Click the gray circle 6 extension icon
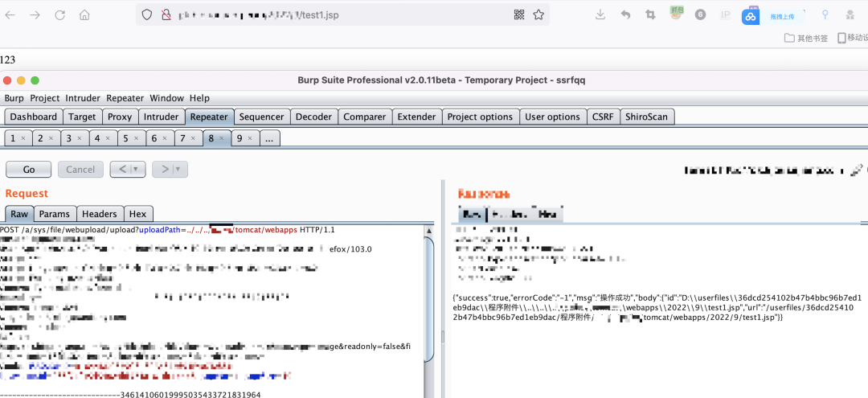The height and width of the screenshot is (398, 868). pos(700,15)
